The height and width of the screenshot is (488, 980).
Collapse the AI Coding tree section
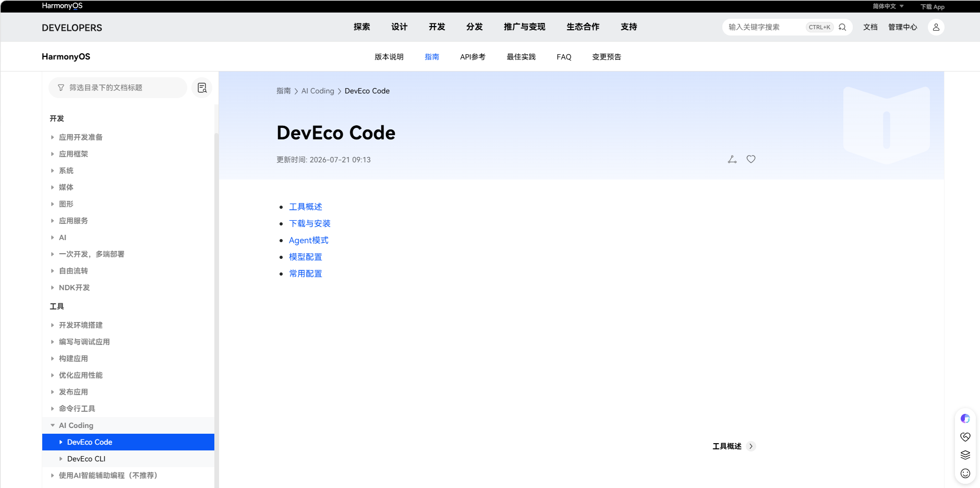tap(52, 425)
